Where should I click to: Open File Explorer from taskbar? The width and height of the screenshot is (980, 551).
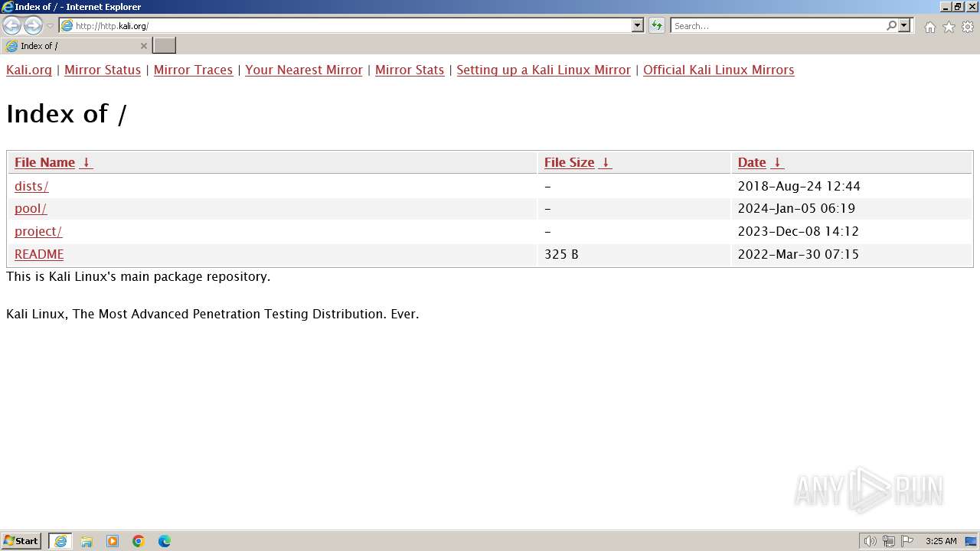point(87,541)
